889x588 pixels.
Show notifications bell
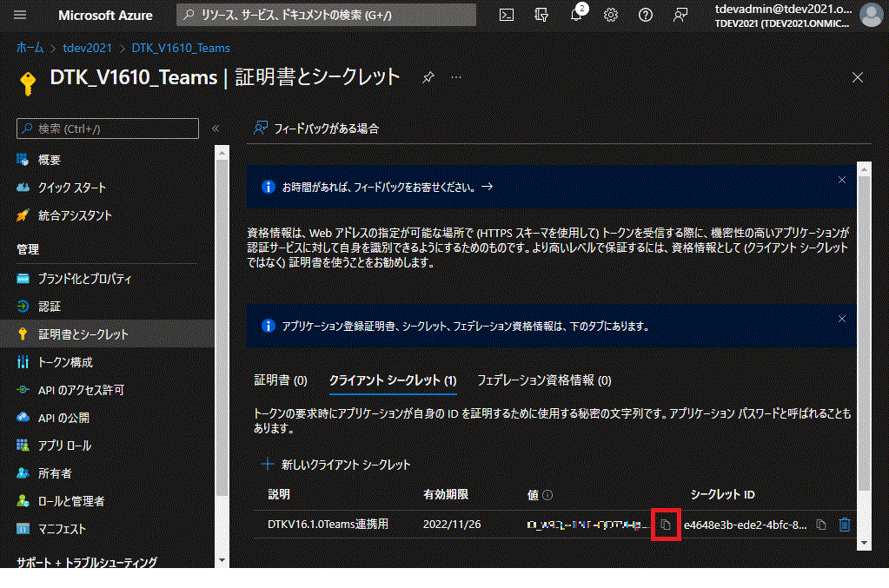tap(576, 16)
